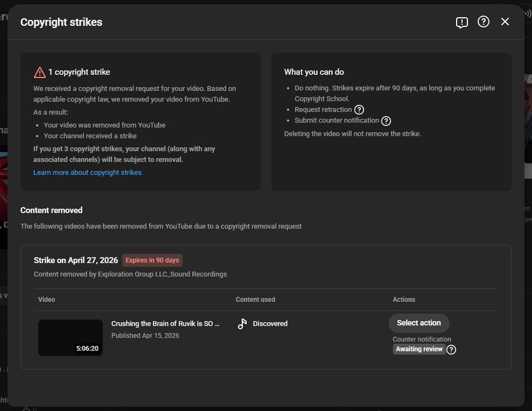
Task: Click the Counter notification label
Action: click(x=422, y=339)
